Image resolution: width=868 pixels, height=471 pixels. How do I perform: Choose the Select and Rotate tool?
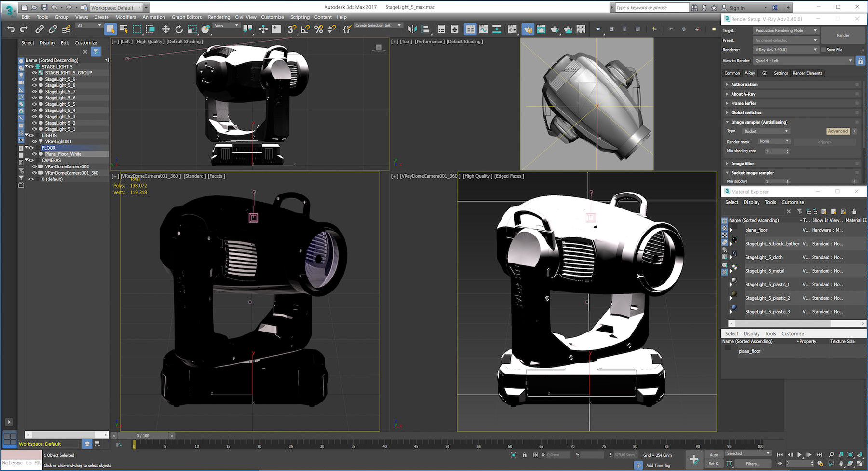pyautogui.click(x=179, y=29)
